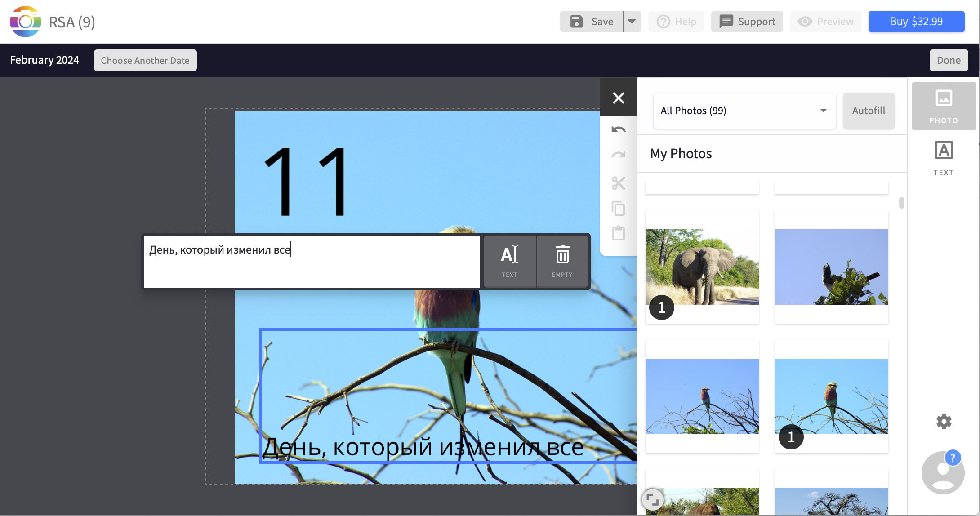Click Buy $32.99 button
This screenshot has height=516, width=980.
point(916,22)
